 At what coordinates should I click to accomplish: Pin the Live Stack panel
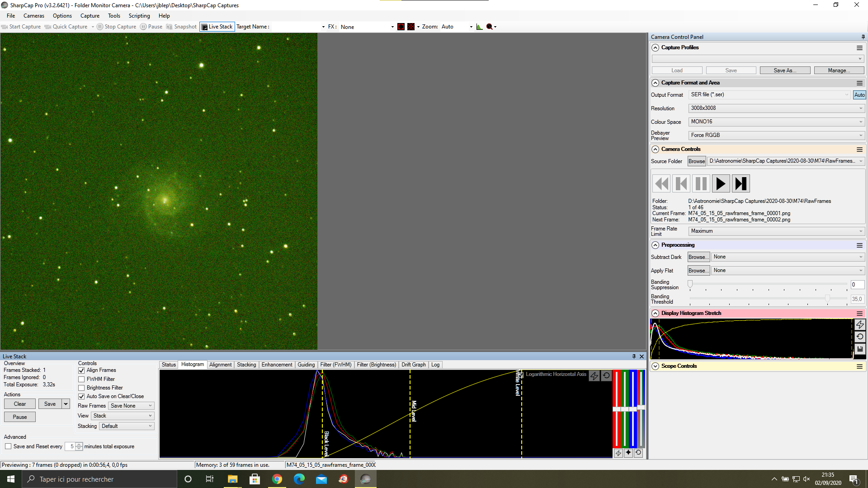click(634, 357)
